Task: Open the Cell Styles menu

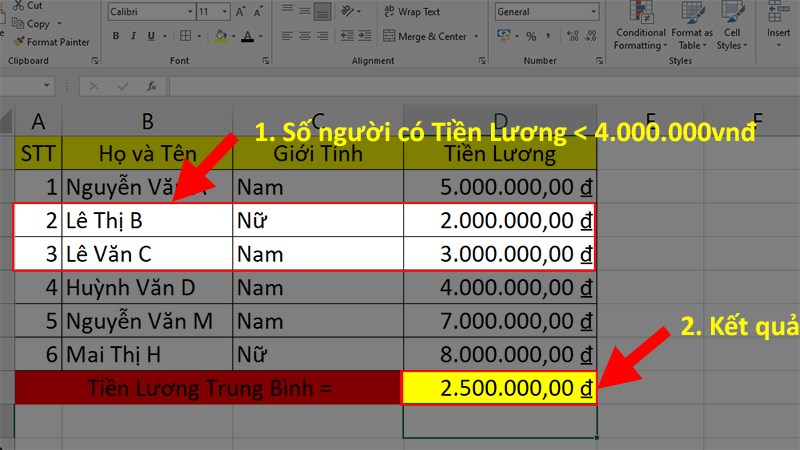Action: pos(732,26)
